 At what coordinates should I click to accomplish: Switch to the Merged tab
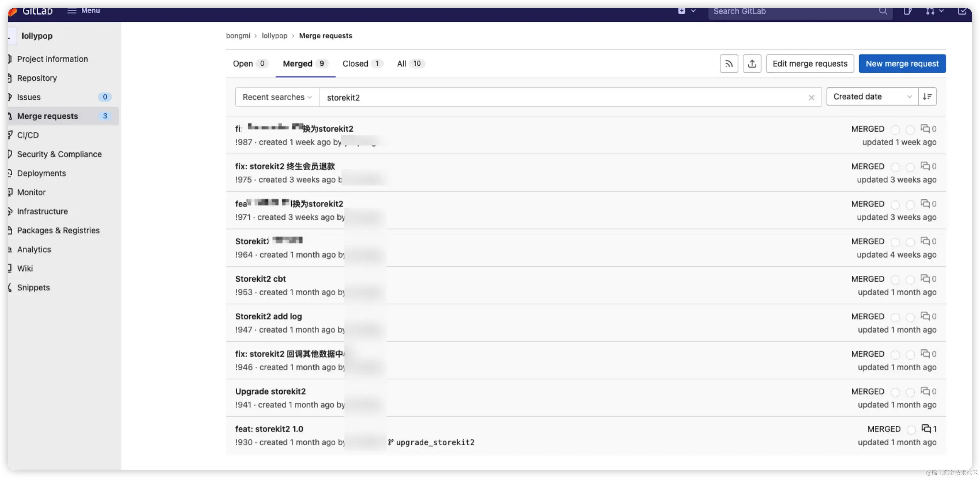pyautogui.click(x=305, y=64)
